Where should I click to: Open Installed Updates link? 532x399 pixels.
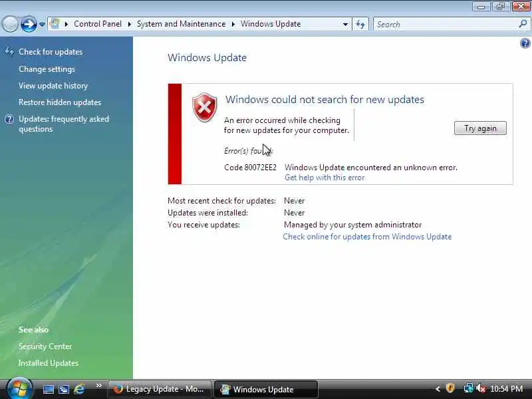tap(49, 363)
